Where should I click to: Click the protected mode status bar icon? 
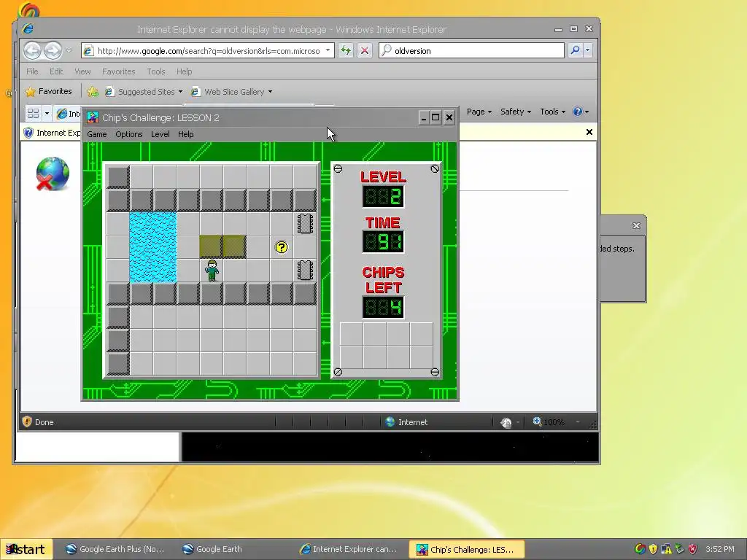point(506,422)
